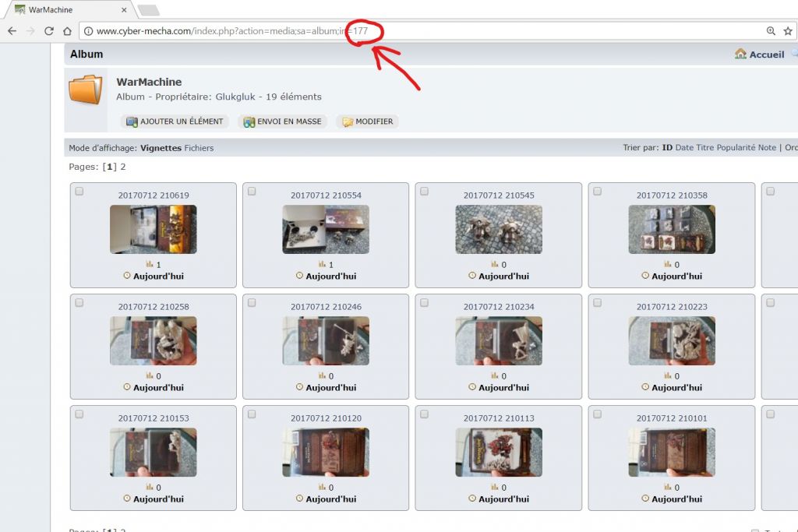
Task: Click title text 20170712 210113
Action: 499,418
